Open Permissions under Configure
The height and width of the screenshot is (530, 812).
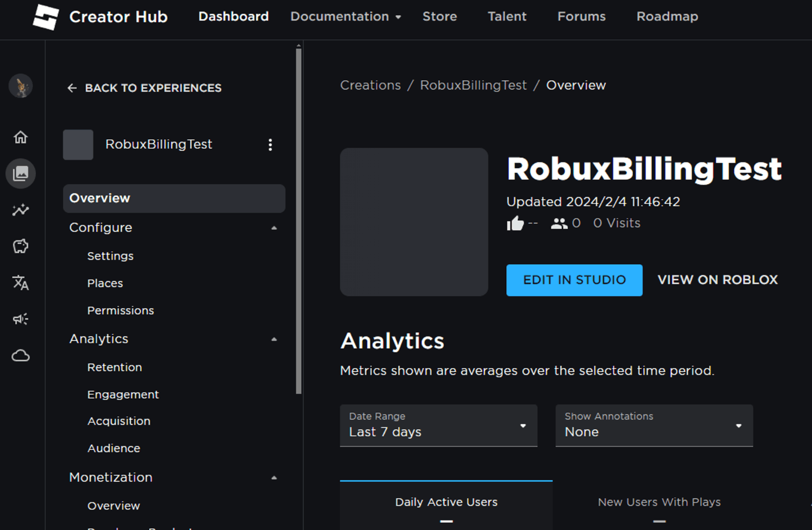coord(121,311)
